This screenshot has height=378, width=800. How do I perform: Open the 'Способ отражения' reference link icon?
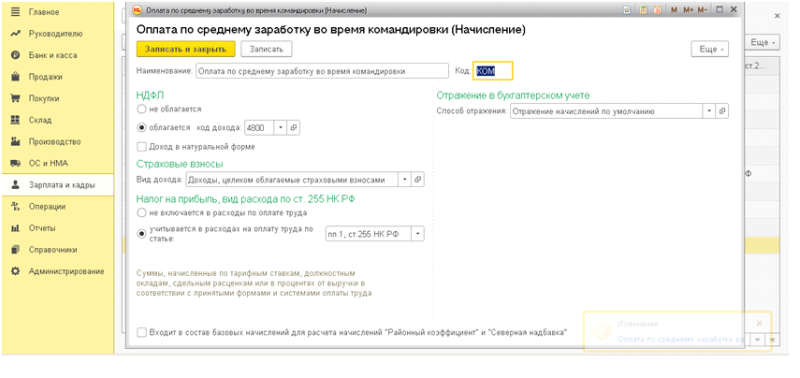[722, 111]
